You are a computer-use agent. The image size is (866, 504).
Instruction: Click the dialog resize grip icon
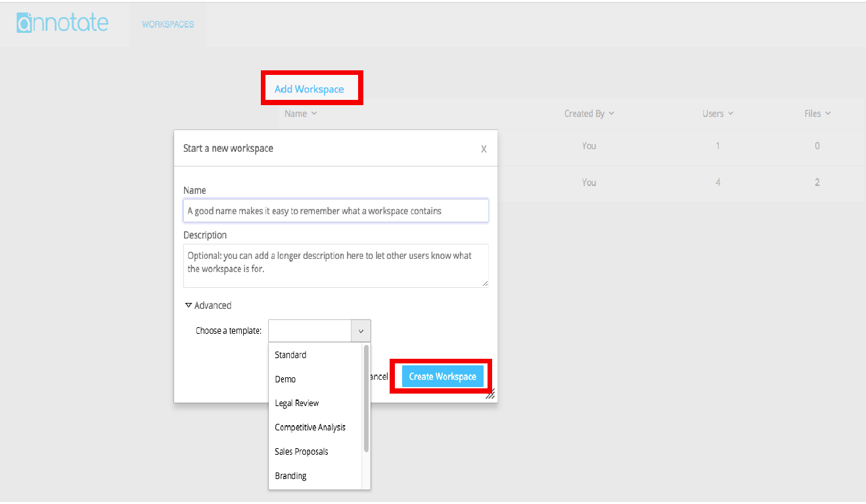pyautogui.click(x=490, y=395)
